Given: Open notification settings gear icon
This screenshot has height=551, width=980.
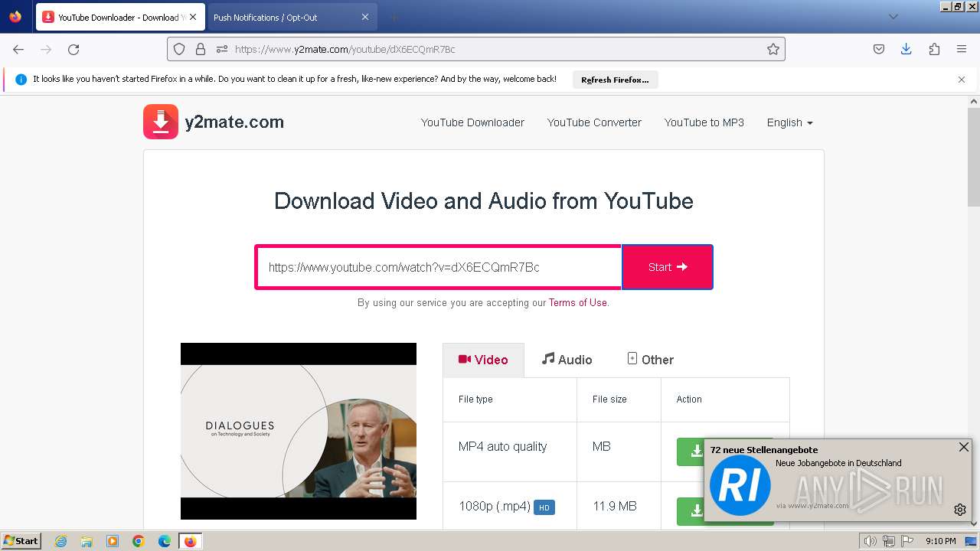Looking at the screenshot, I should (x=960, y=510).
